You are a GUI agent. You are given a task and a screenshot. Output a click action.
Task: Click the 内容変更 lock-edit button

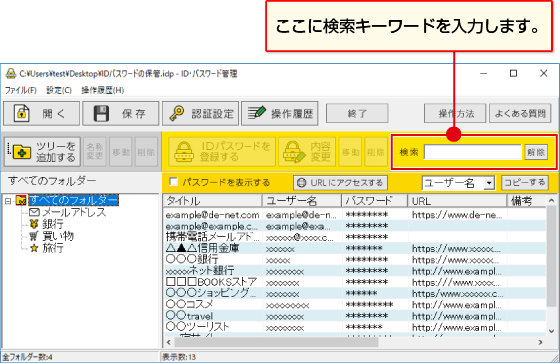pos(307,152)
